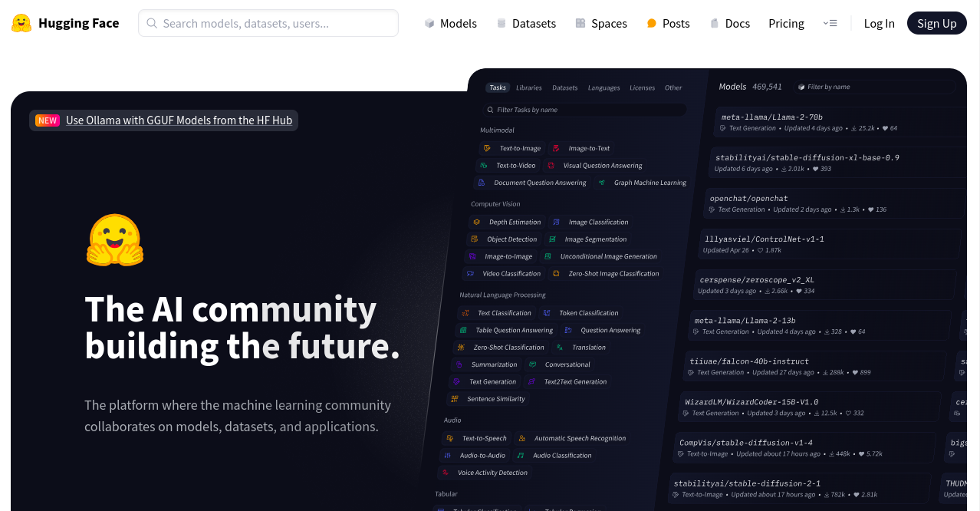
Task: Click the Hugging Face logo emoji in navbar
Action: [x=21, y=23]
